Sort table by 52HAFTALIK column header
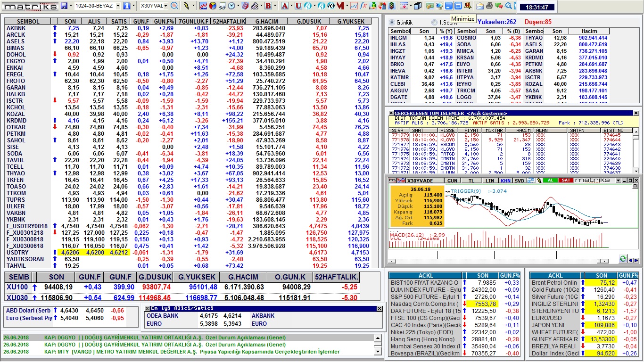The image size is (644, 362). (229, 22)
